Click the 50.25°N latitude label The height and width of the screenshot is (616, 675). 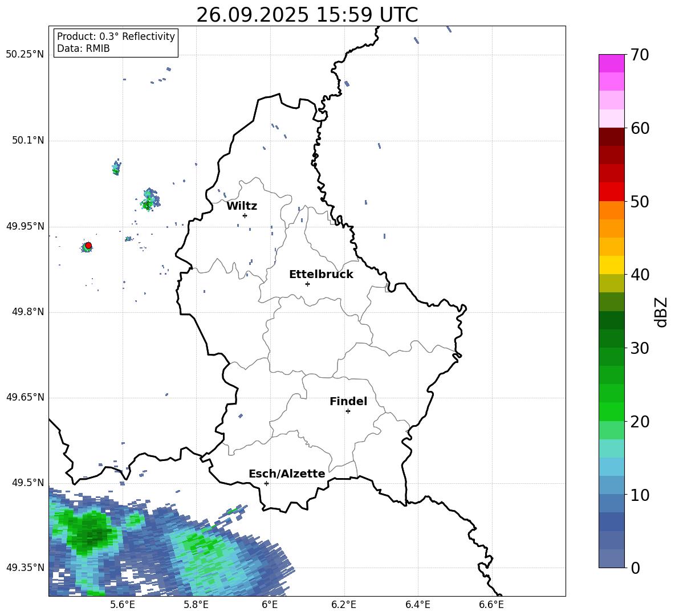click(x=25, y=55)
